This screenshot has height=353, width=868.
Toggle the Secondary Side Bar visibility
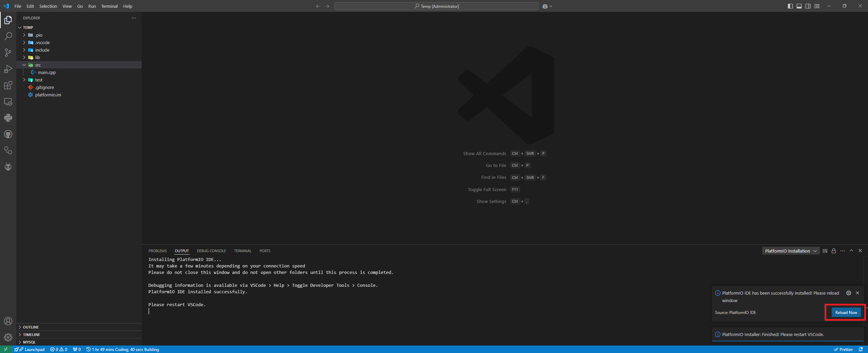(808, 6)
